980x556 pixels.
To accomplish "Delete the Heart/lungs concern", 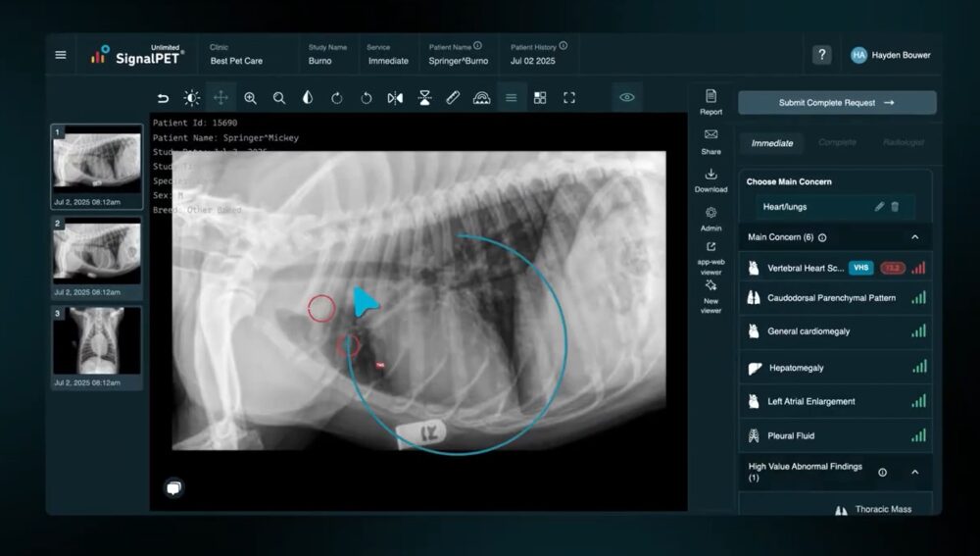I will coord(895,206).
